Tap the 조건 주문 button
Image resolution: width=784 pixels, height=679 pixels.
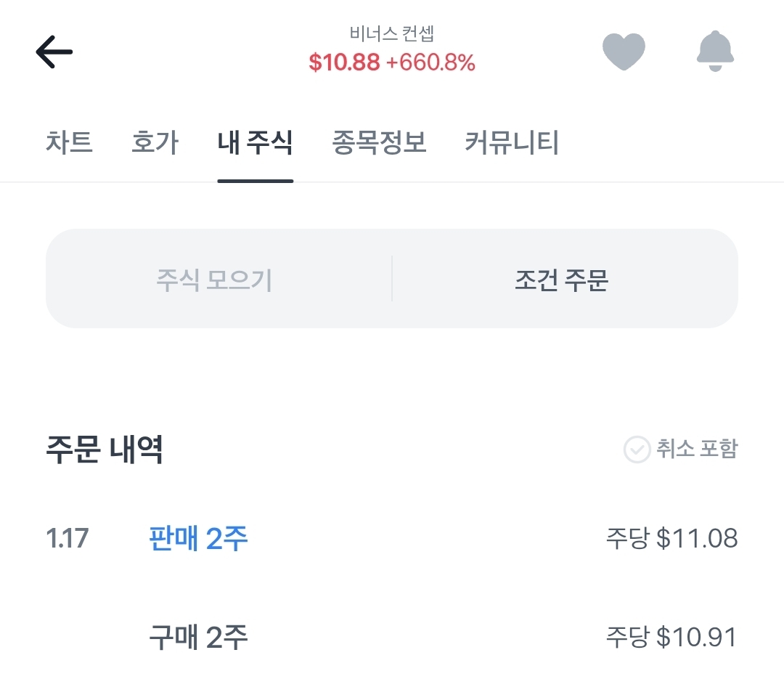pyautogui.click(x=561, y=279)
